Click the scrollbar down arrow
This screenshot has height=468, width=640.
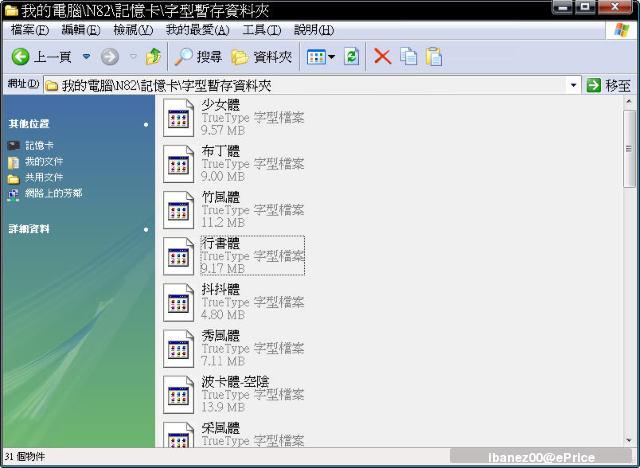coord(629,440)
